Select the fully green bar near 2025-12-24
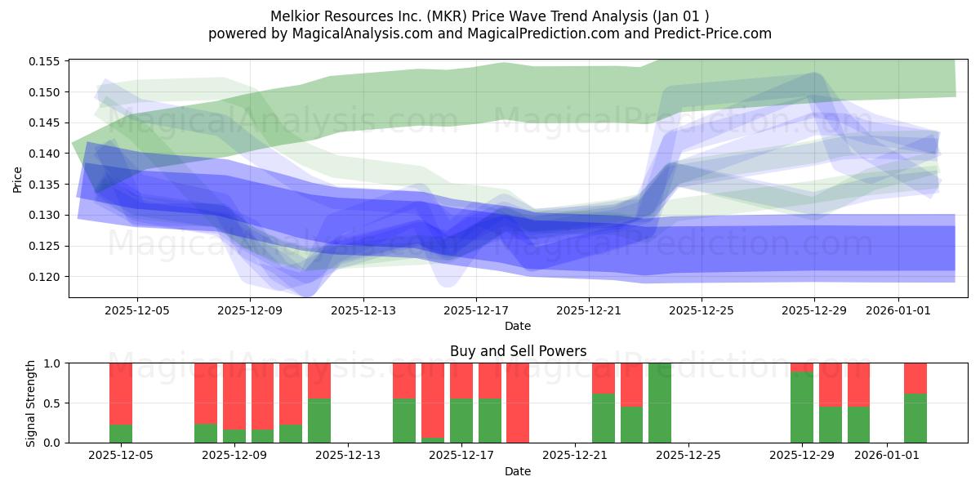This screenshot has width=980, height=490. click(x=660, y=403)
